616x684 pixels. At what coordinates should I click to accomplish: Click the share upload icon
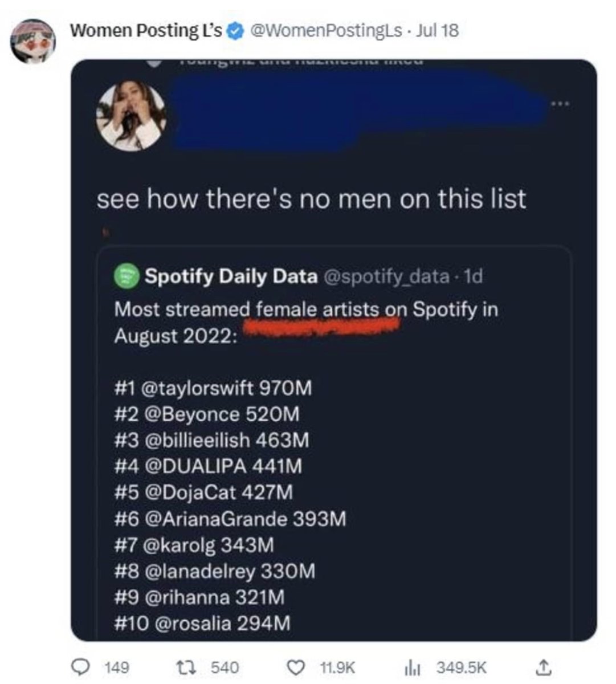pos(544,666)
